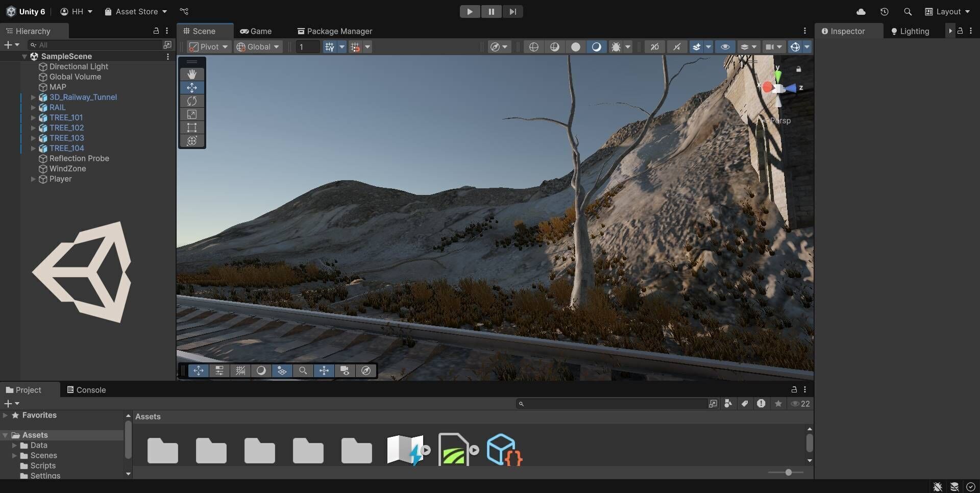Toggle the Hierarchy panel lock
Viewport: 980px width, 493px height.
pyautogui.click(x=156, y=31)
